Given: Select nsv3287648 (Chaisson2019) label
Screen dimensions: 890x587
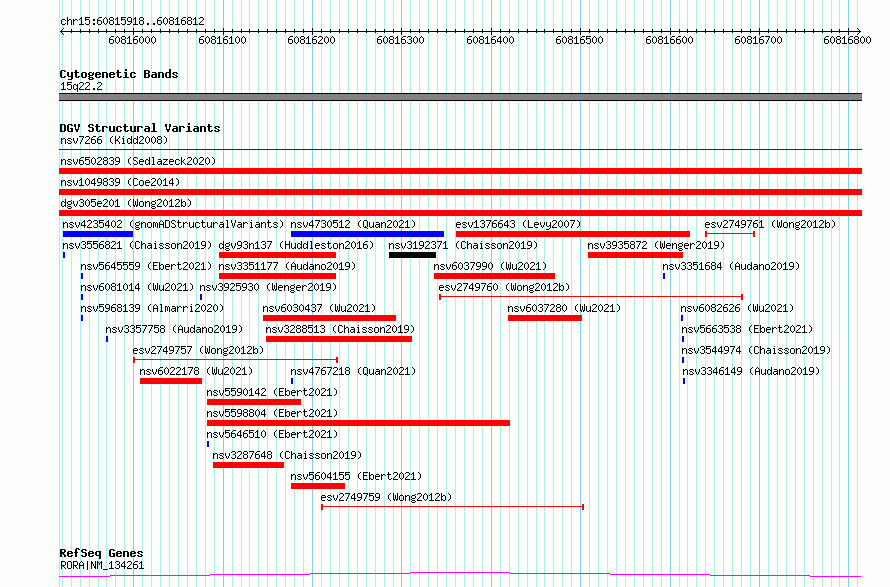Looking at the screenshot, I should [x=287, y=455].
